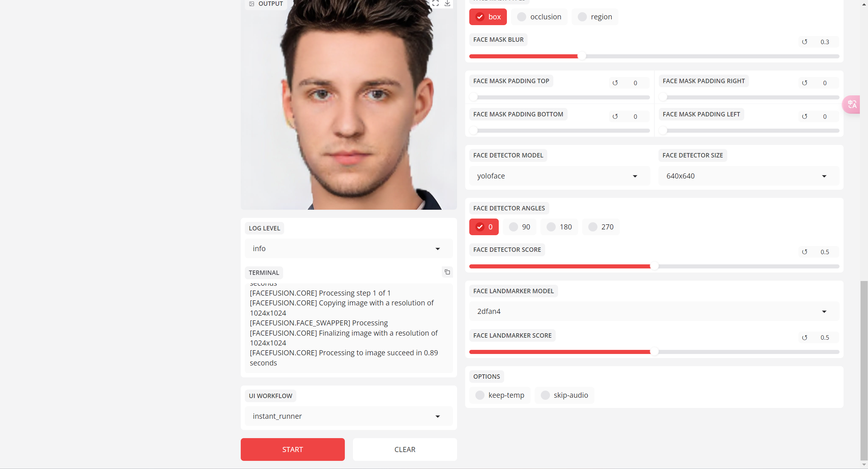Reset the Face Landmarker Score value
868x469 pixels.
pyautogui.click(x=805, y=338)
